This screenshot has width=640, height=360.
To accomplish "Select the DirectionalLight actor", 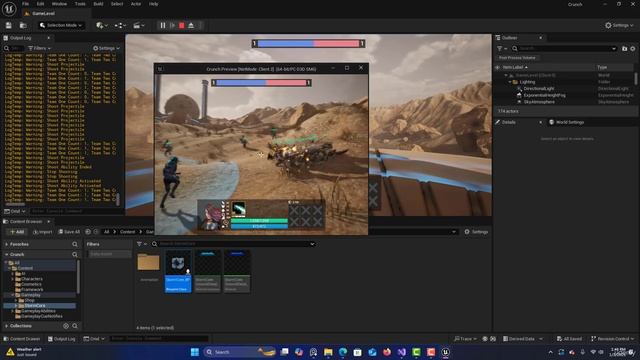I will point(539,89).
